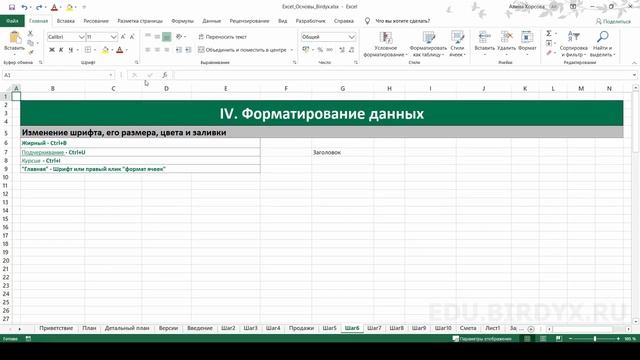The image size is (640, 360).
Task: Toggle Wrap Text (Переносить текст)
Action: click(222, 37)
